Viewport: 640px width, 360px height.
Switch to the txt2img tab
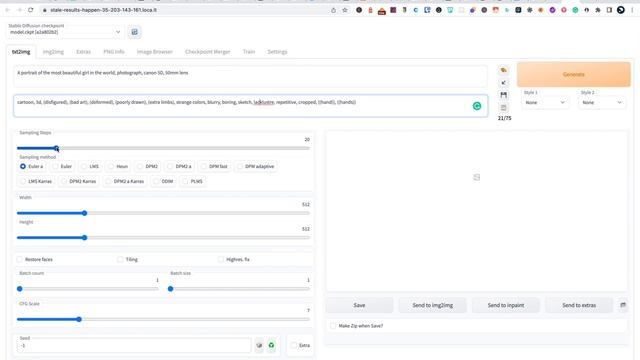coord(21,52)
